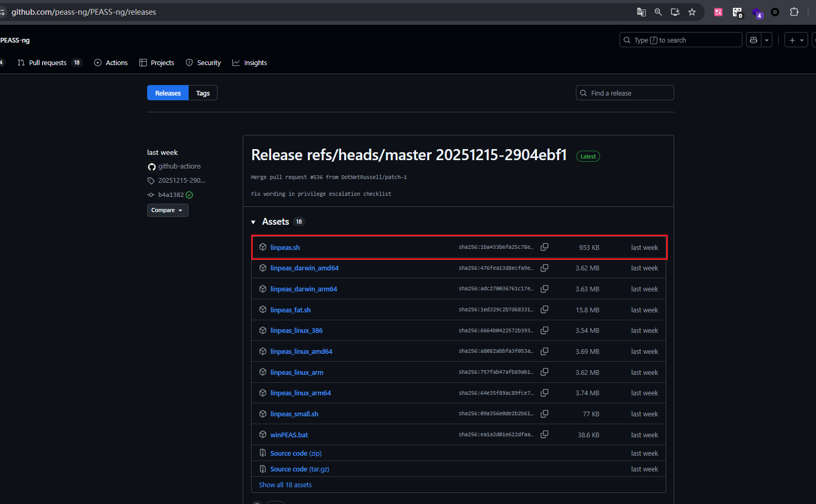The height and width of the screenshot is (504, 816).
Task: Open the Insights tab
Action: click(x=255, y=62)
